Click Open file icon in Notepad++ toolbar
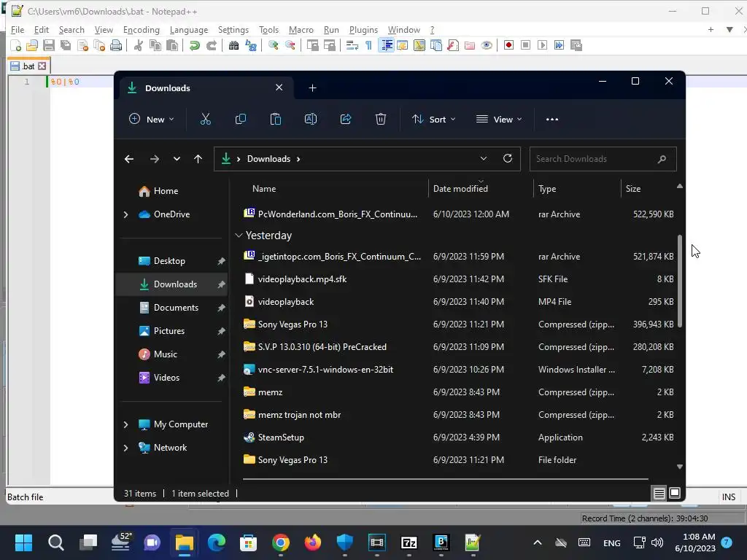The height and width of the screenshot is (560, 747). [32, 45]
